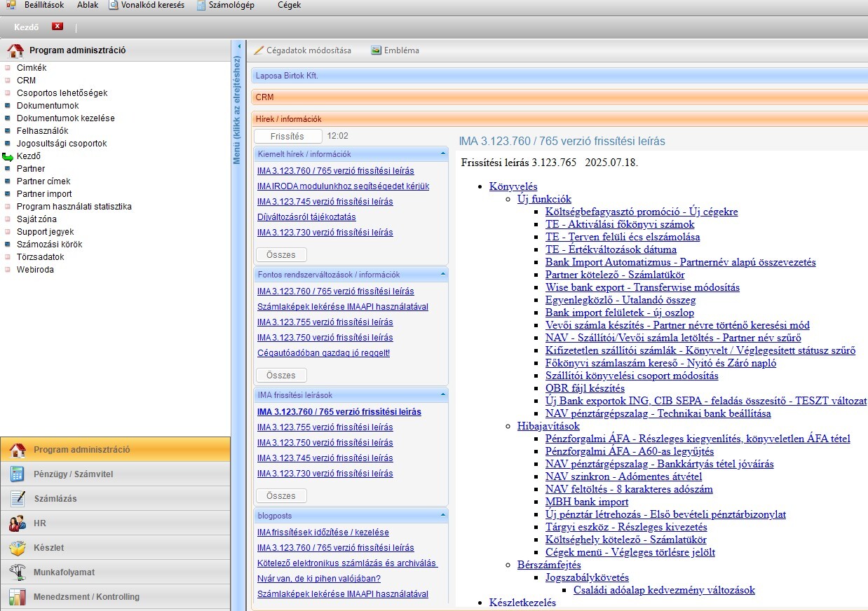868x611 pixels.
Task: Select Support jegyek in the left tree
Action: pos(45,232)
